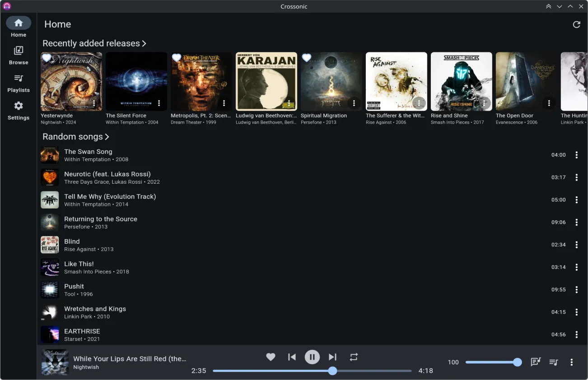The width and height of the screenshot is (588, 380).
Task: Pause the current song
Action: pos(312,357)
